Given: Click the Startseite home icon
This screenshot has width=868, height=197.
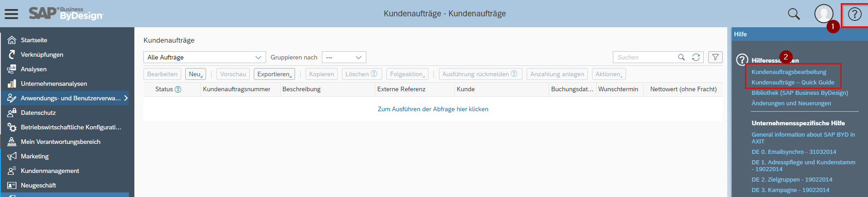Looking at the screenshot, I should tap(12, 40).
